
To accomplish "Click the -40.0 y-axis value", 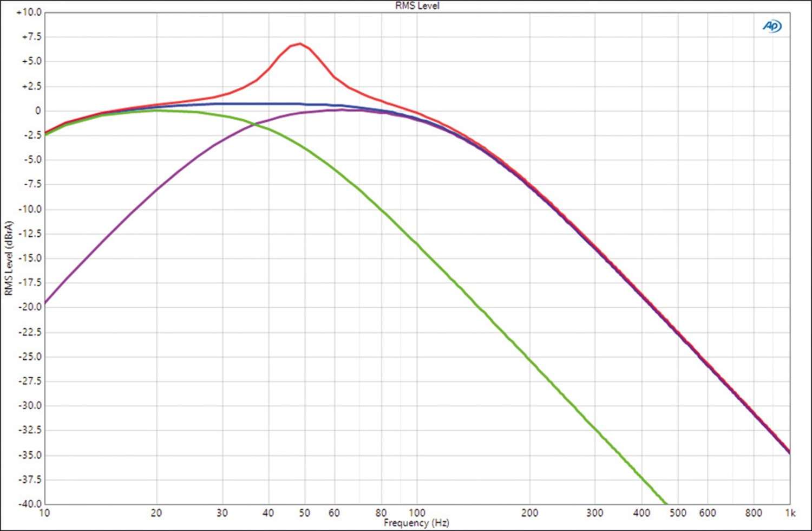I will tap(29, 504).
